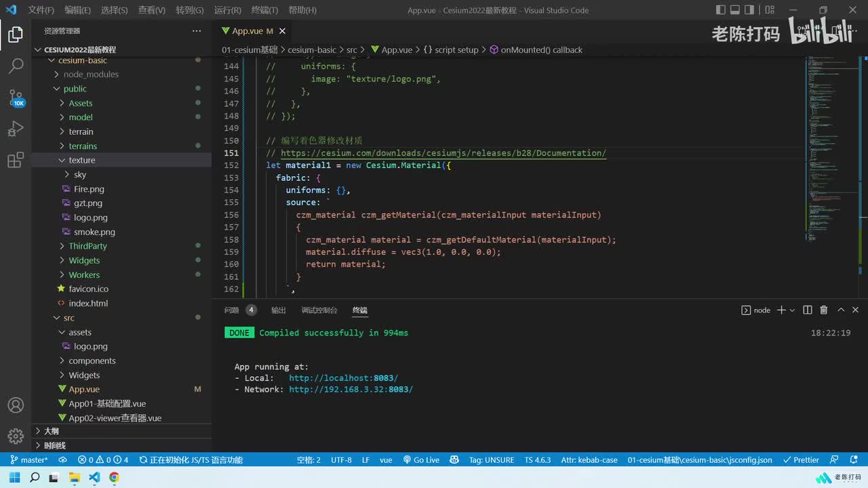Open the Manage gear icon

16,436
